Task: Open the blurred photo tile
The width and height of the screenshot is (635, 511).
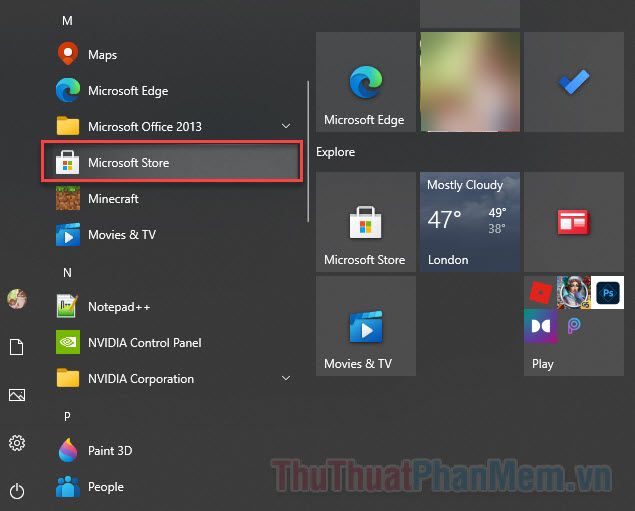Action: (470, 82)
